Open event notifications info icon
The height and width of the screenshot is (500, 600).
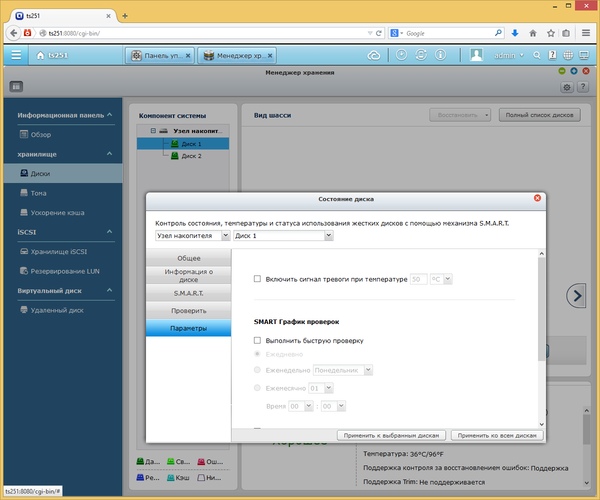[x=440, y=55]
